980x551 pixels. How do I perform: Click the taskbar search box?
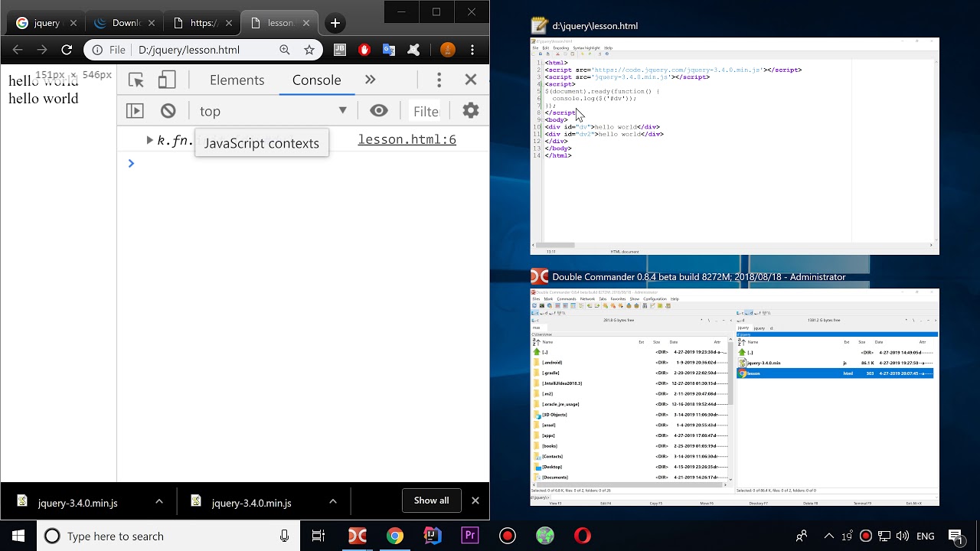point(168,536)
